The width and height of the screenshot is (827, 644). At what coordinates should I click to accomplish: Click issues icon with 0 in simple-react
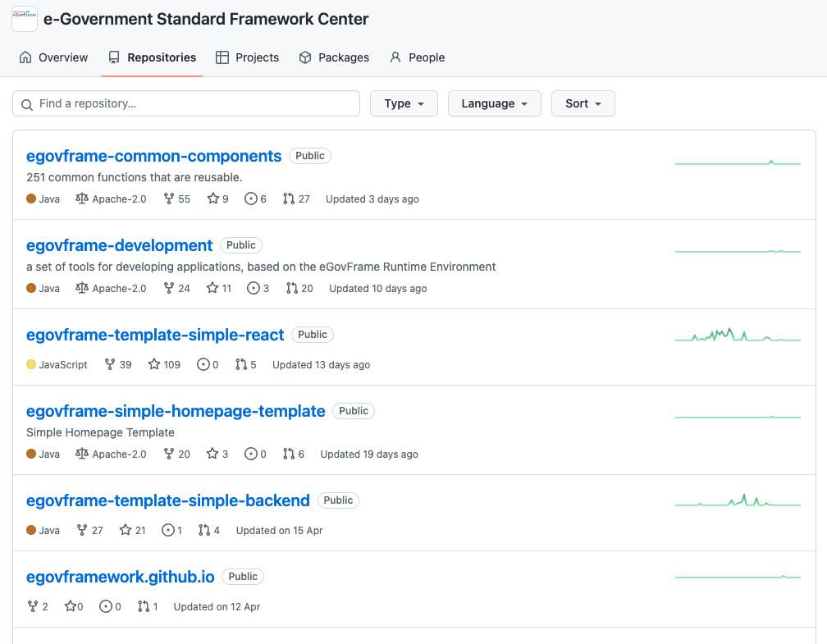point(203,364)
